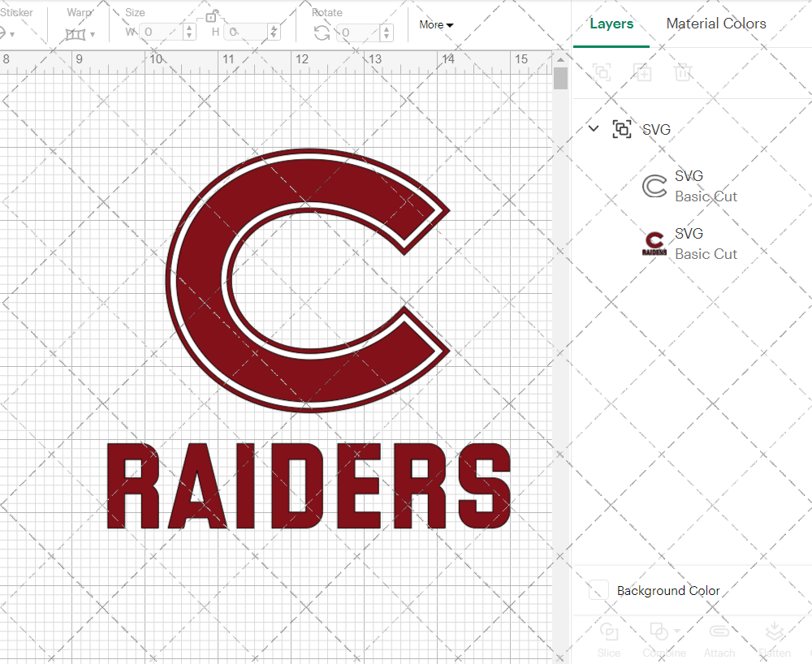The width and height of the screenshot is (812, 664).
Task: Select the C Raiders layer thumbnail
Action: pyautogui.click(x=654, y=244)
